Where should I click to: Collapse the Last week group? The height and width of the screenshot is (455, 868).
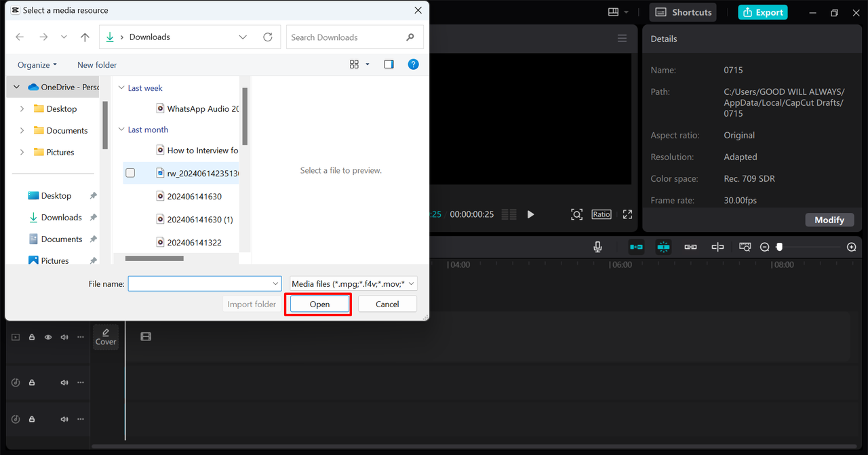[x=122, y=87]
